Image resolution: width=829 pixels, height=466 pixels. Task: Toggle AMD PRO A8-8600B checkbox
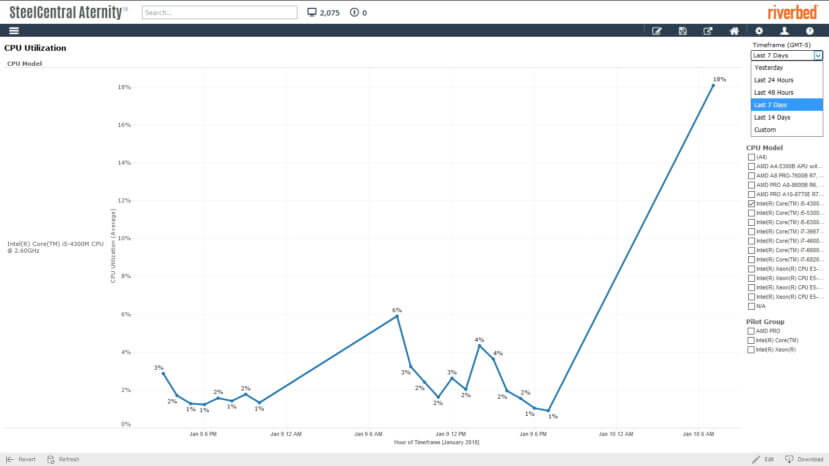point(751,185)
